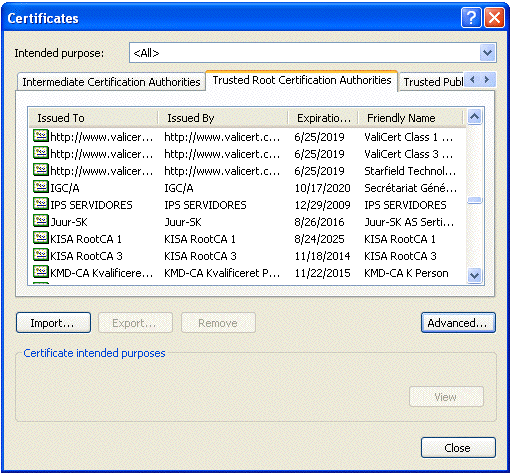Sort by the Expiration column header

[323, 118]
